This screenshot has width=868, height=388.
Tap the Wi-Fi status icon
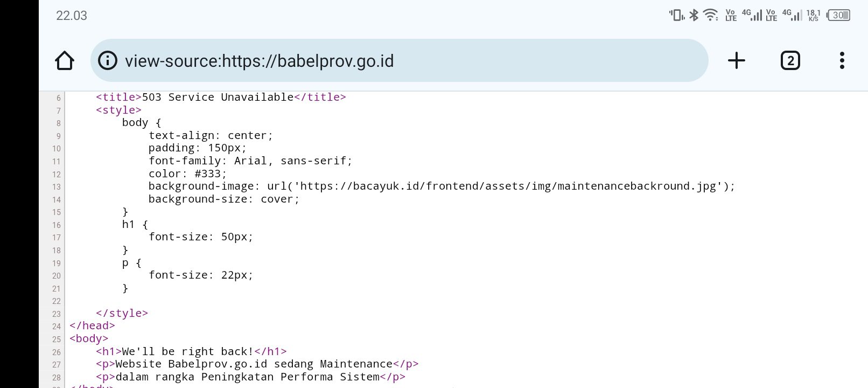pyautogui.click(x=711, y=15)
